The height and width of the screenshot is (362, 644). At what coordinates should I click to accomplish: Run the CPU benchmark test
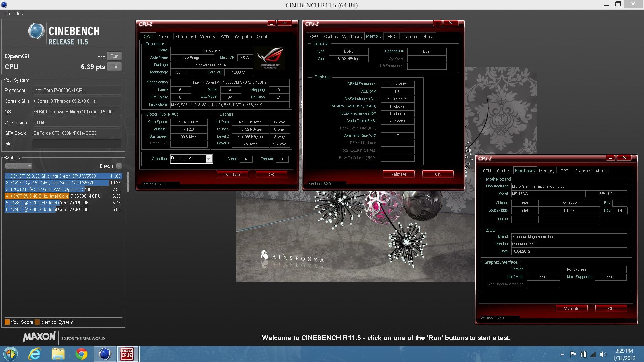pyautogui.click(x=114, y=67)
